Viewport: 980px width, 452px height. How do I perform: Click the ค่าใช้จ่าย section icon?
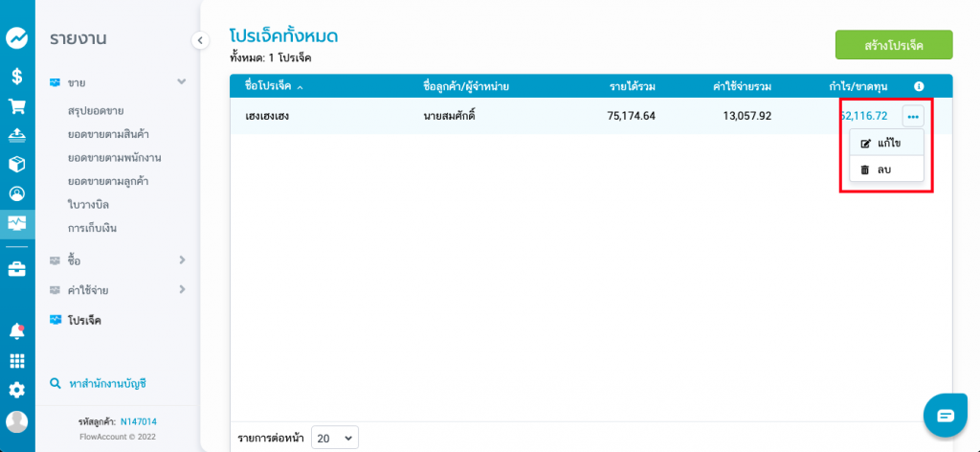click(55, 290)
